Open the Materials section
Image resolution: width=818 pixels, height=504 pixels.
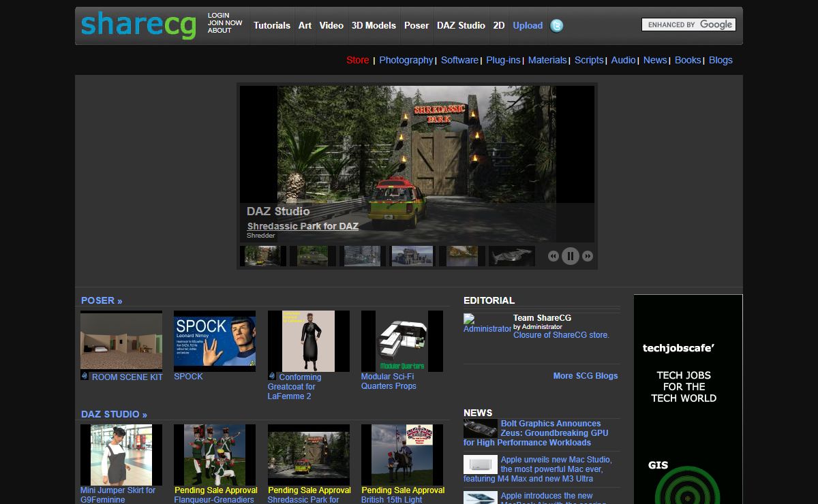tap(547, 60)
